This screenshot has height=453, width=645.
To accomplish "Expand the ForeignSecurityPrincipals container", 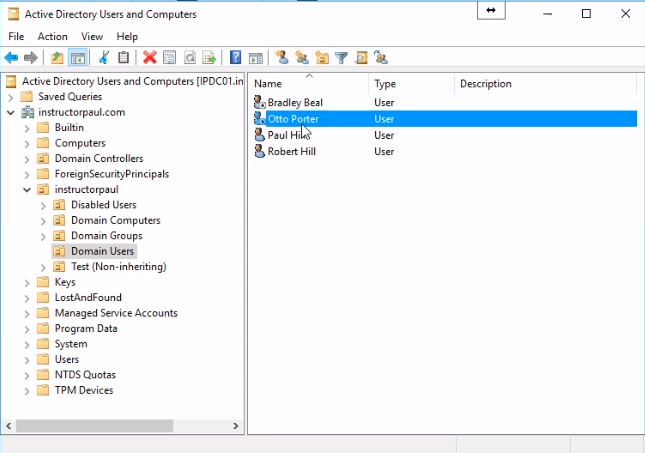I will (x=27, y=174).
